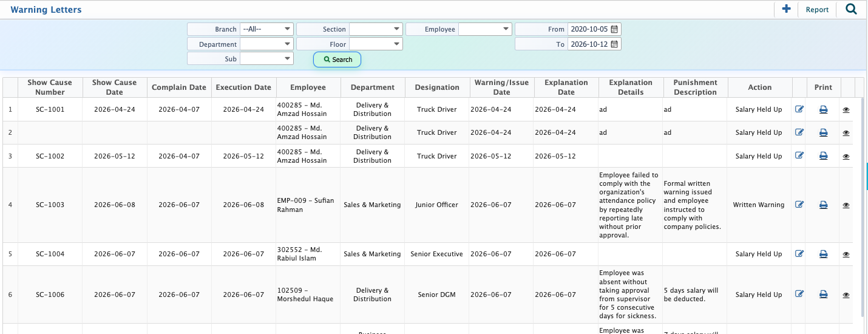The width and height of the screenshot is (868, 334).
Task: Open the From date calendar icon
Action: [x=614, y=29]
